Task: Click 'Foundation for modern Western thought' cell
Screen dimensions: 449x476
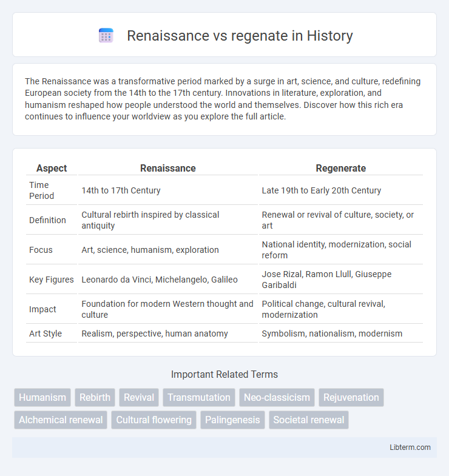Action: click(168, 309)
